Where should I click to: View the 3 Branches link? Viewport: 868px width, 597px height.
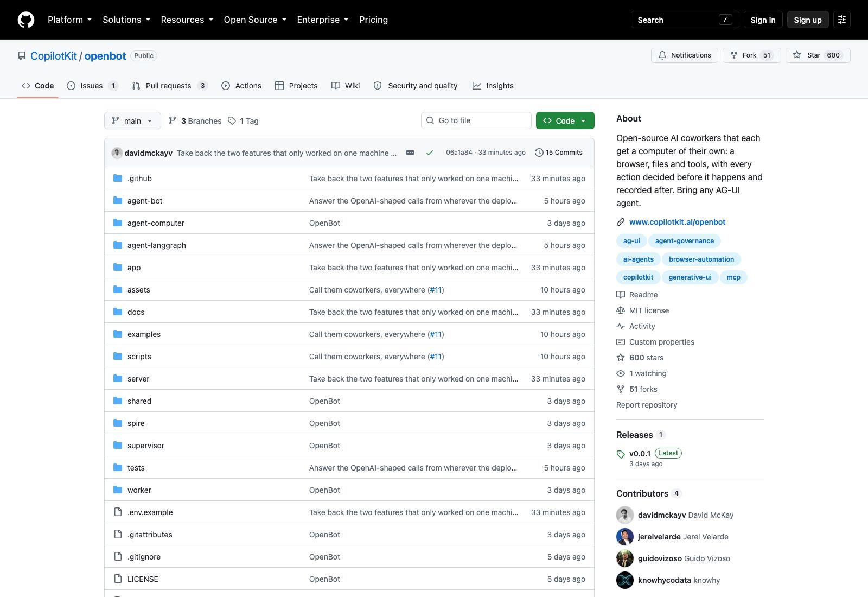pos(195,120)
